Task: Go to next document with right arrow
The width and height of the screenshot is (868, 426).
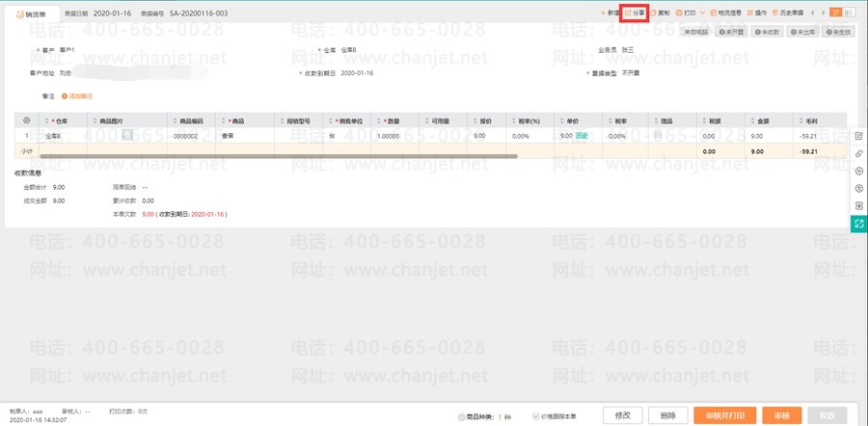Action: 824,13
